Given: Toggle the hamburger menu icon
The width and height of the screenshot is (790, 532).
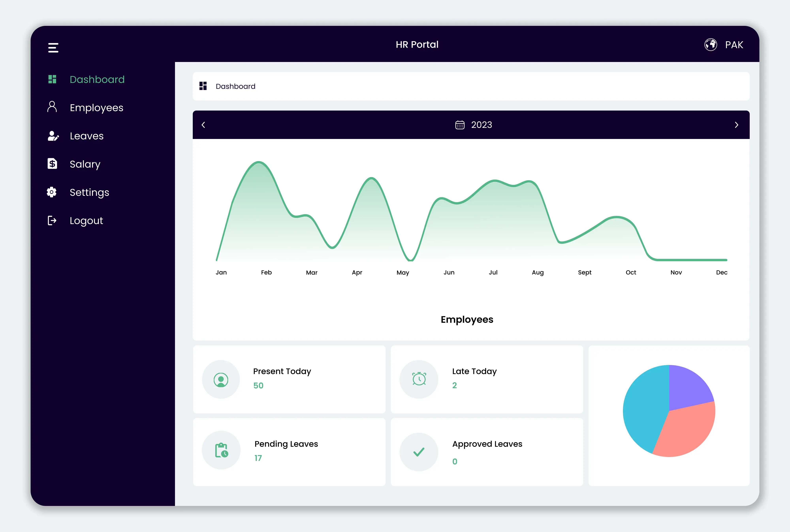Looking at the screenshot, I should click(x=53, y=48).
